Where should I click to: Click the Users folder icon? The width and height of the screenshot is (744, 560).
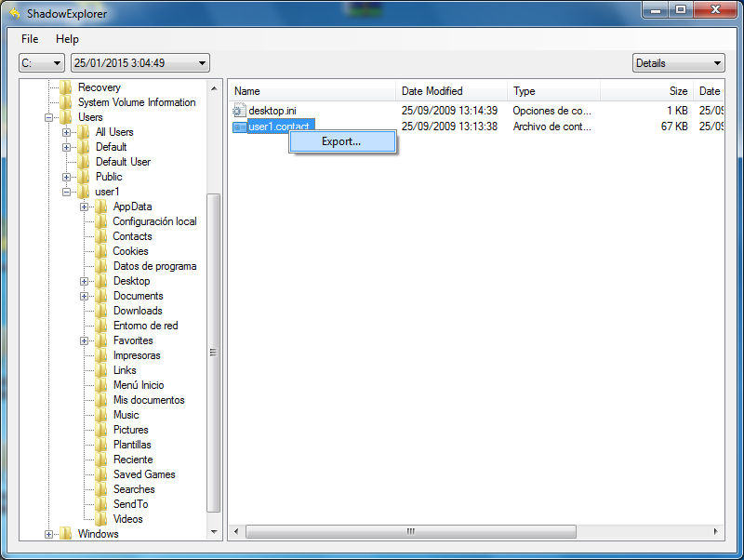pyautogui.click(x=65, y=117)
